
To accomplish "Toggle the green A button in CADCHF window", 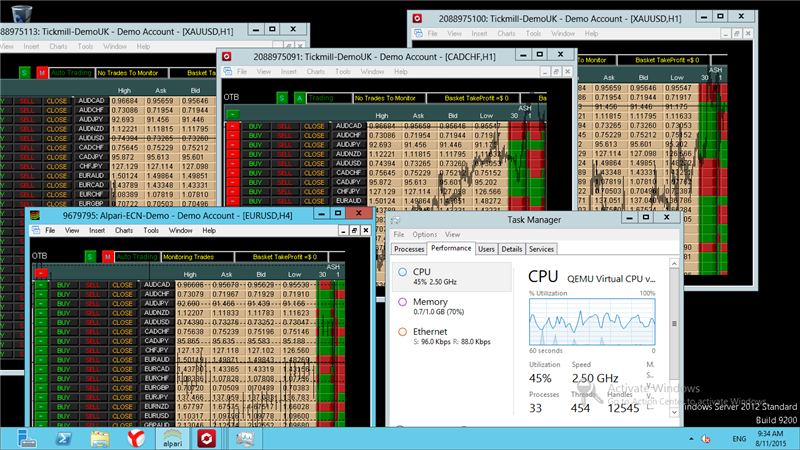I will (299, 98).
